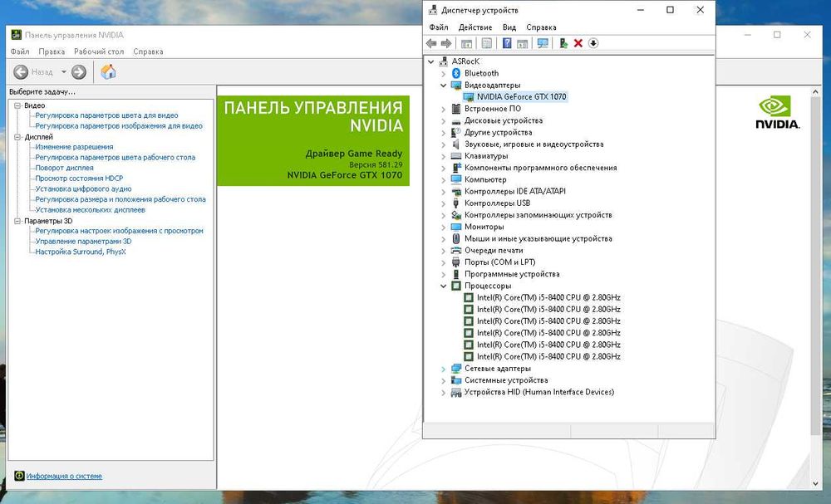Go back in Device Manager toolbar
The height and width of the screenshot is (504, 831).
tap(431, 43)
